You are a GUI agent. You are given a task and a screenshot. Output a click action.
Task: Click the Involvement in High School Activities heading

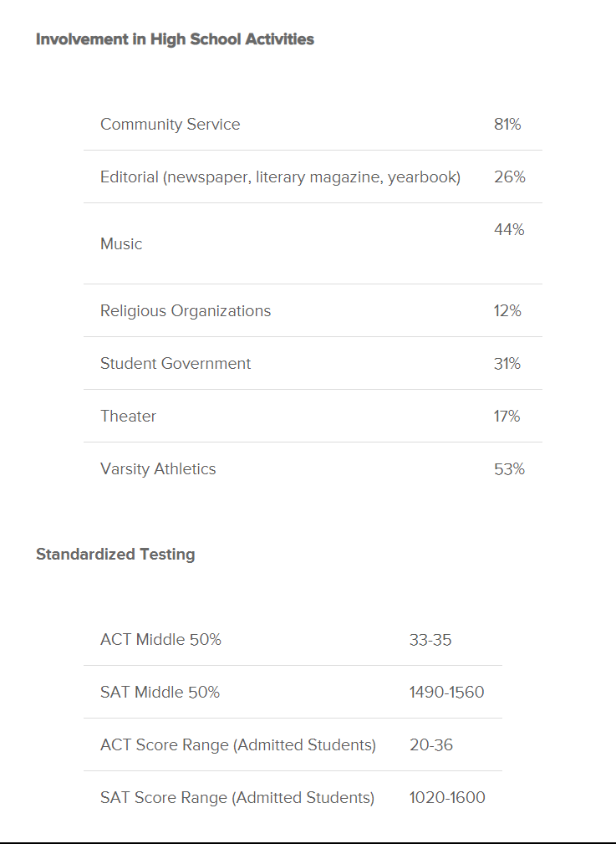tap(175, 39)
